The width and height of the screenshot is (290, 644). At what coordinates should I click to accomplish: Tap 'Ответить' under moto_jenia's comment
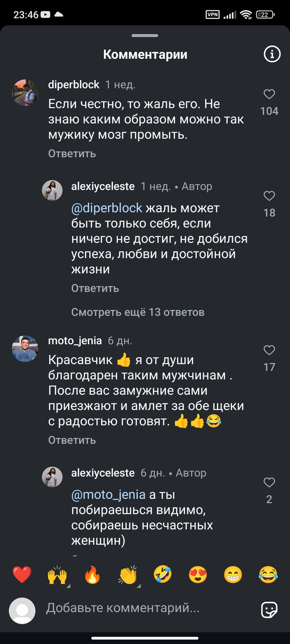tap(72, 440)
